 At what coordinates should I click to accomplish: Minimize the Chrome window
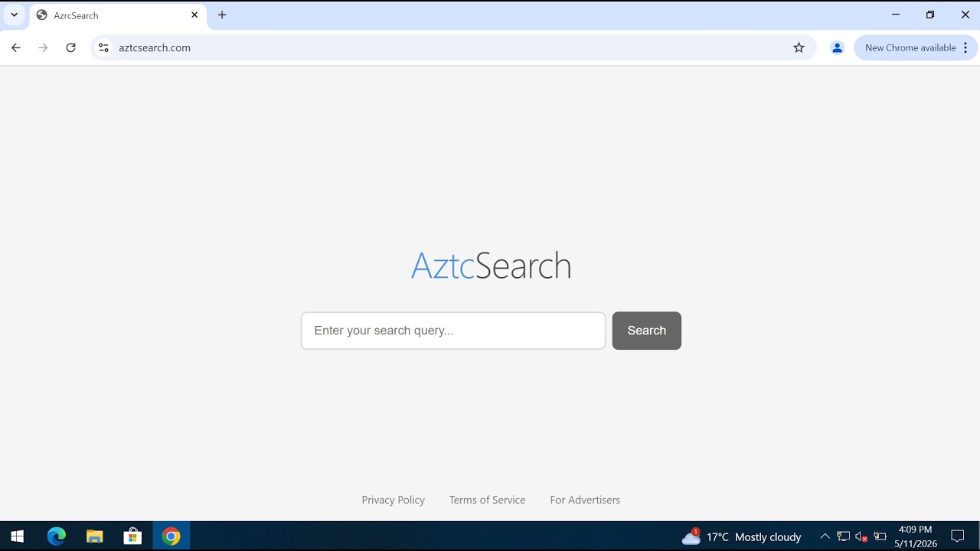click(x=895, y=15)
